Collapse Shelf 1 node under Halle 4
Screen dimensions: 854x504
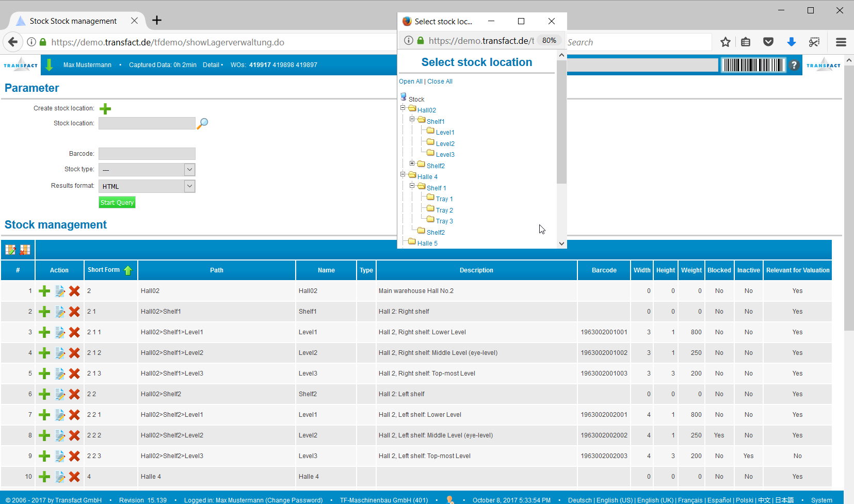point(412,186)
